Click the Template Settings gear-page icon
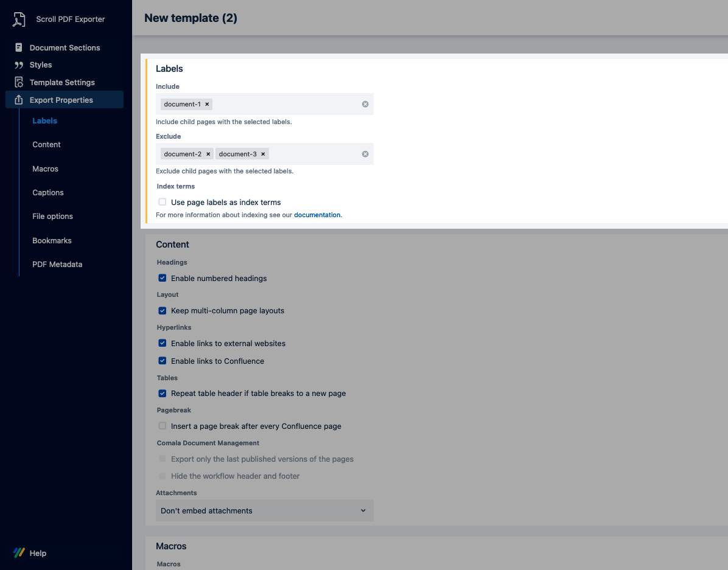Image resolution: width=728 pixels, height=570 pixels. pos(19,82)
